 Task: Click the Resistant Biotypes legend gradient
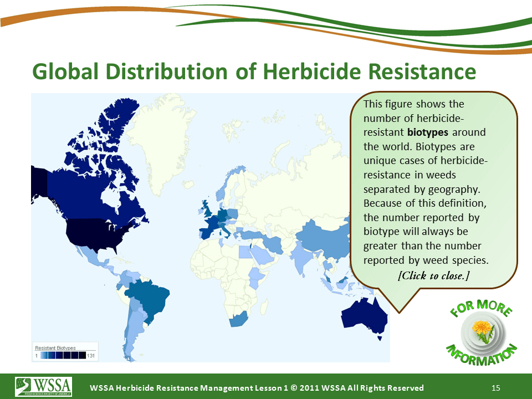(x=63, y=355)
